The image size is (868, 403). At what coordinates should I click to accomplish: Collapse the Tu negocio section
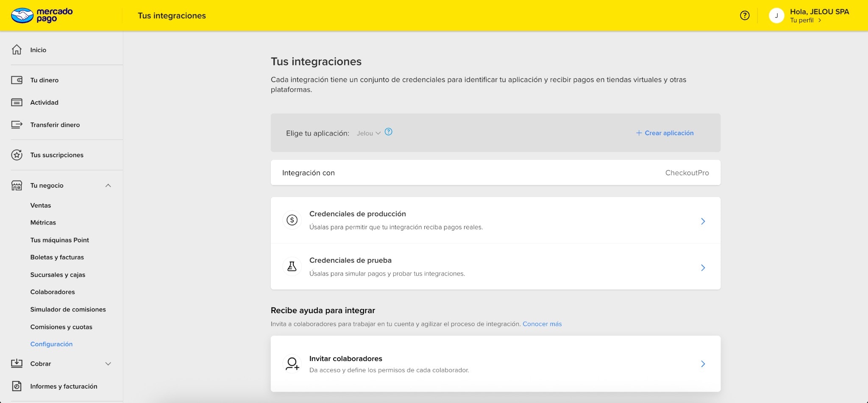pyautogui.click(x=108, y=185)
